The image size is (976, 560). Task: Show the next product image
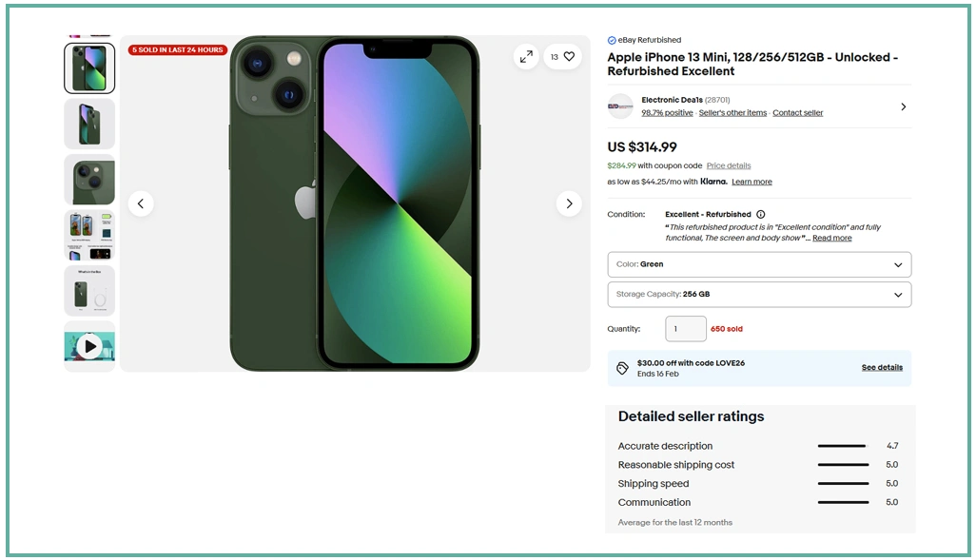pyautogui.click(x=569, y=203)
